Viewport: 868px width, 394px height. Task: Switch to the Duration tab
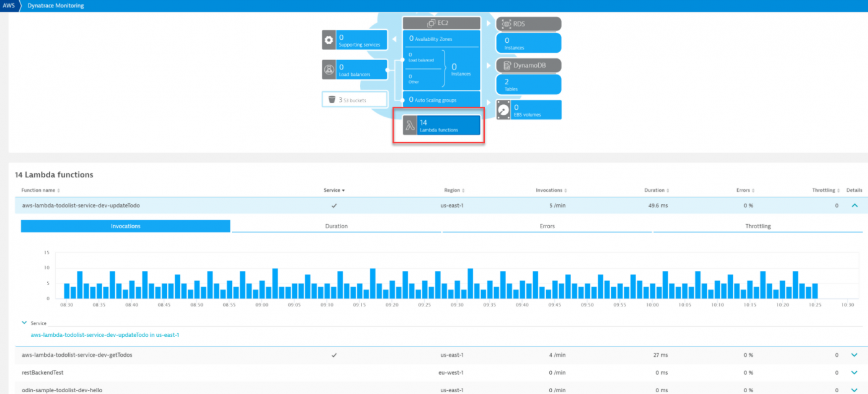pos(336,226)
